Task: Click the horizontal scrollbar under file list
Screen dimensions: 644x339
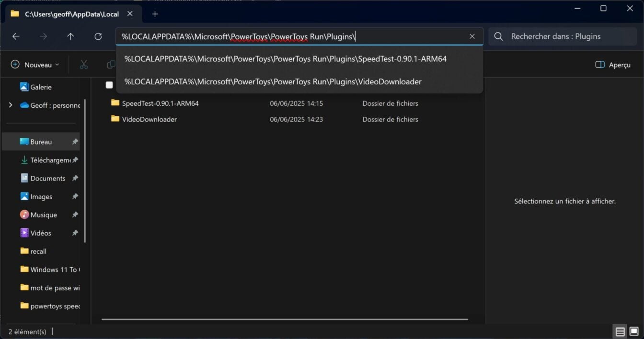Action: [x=285, y=319]
